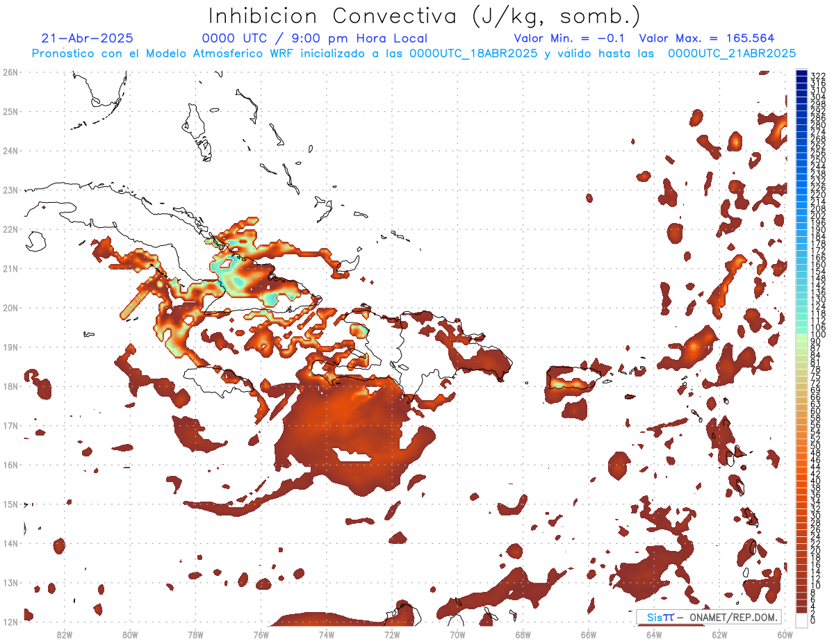
Task: Click the '62W' longitude label
Action: tap(720, 634)
